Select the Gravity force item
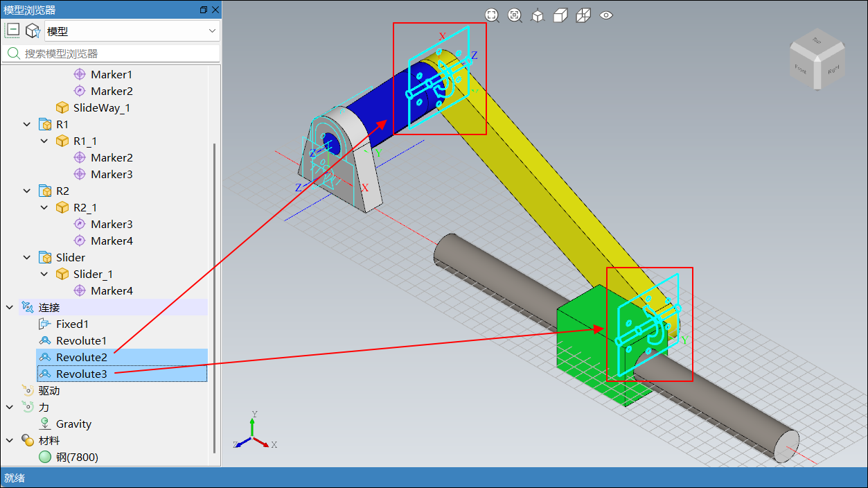868x488 pixels. (73, 424)
